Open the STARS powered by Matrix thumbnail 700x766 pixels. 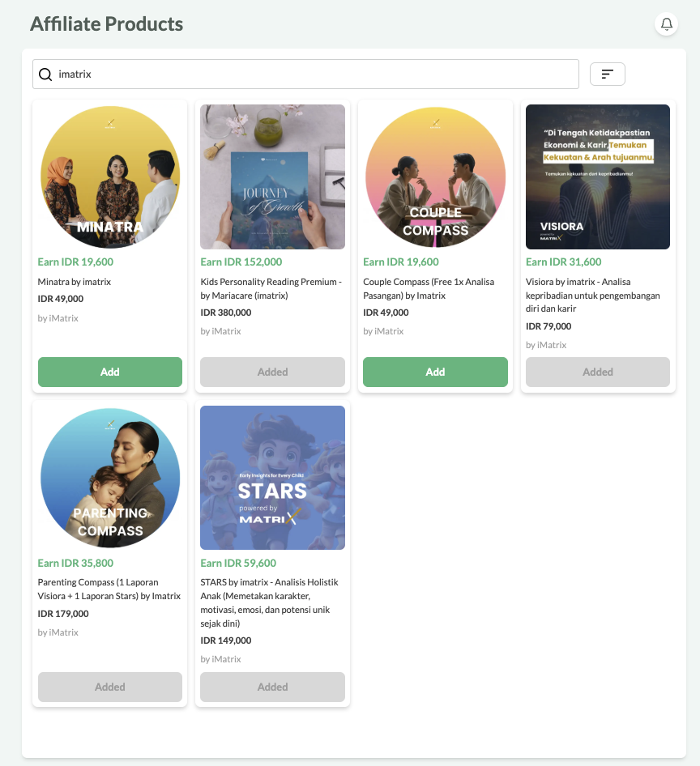[272, 478]
